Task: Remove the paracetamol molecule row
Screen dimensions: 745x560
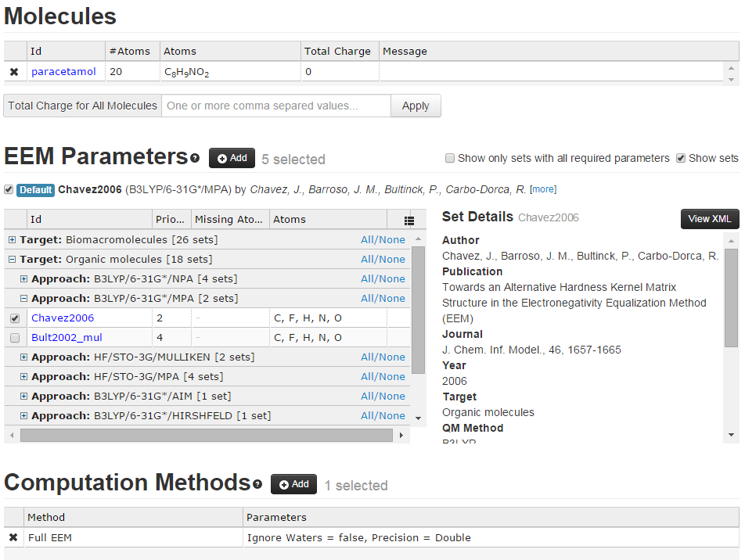Action: click(14, 72)
